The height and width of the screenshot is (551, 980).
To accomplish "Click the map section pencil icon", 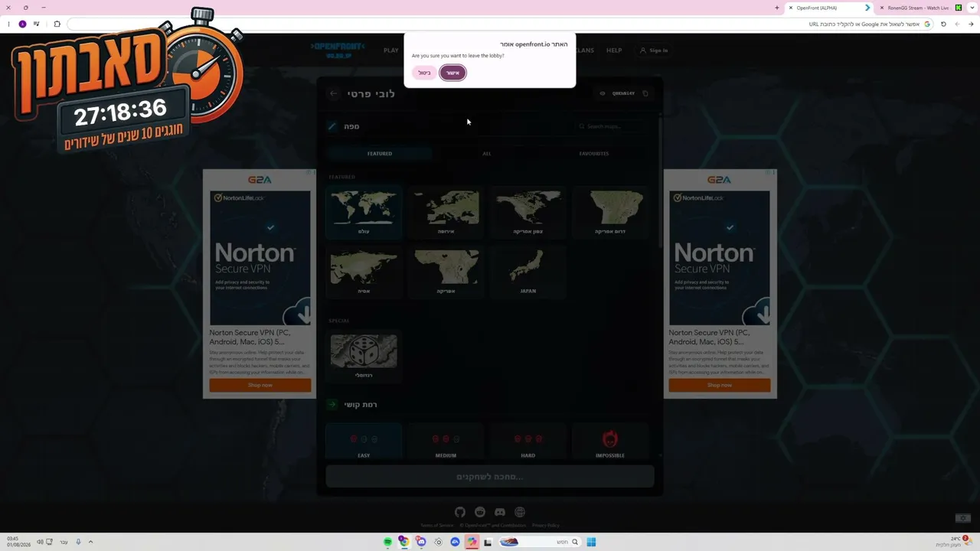I will 332,126.
